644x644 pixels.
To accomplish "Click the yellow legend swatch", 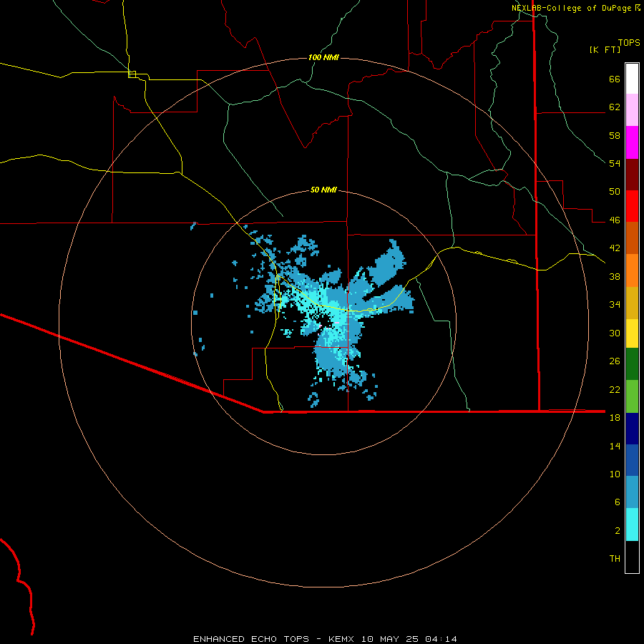I will pos(632,333).
